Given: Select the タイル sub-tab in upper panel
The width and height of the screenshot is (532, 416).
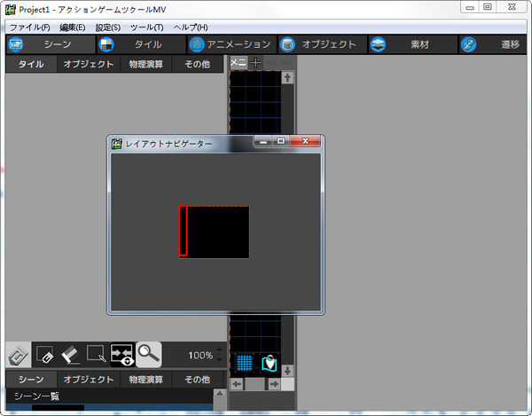Looking at the screenshot, I should tap(31, 64).
